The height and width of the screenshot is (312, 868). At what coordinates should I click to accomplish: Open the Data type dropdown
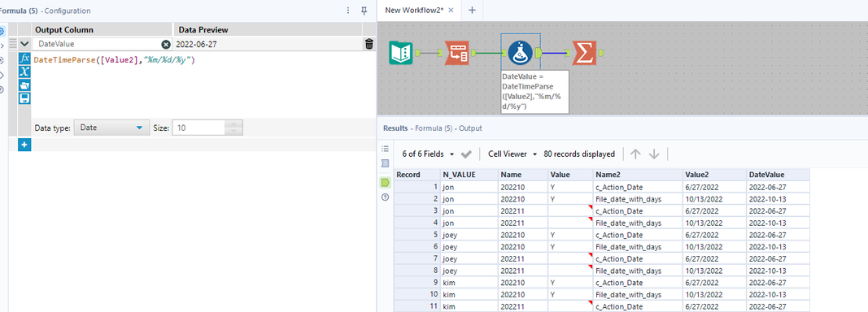111,128
